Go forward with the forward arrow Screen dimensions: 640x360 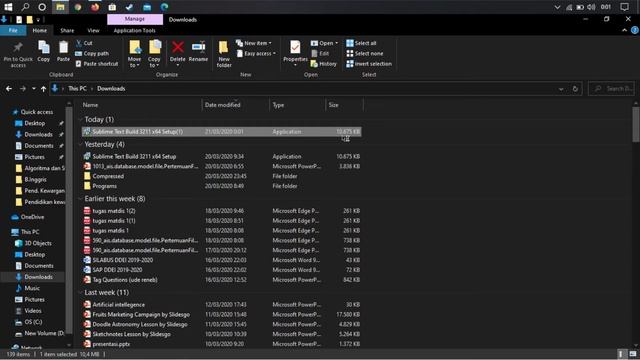tap(23, 89)
